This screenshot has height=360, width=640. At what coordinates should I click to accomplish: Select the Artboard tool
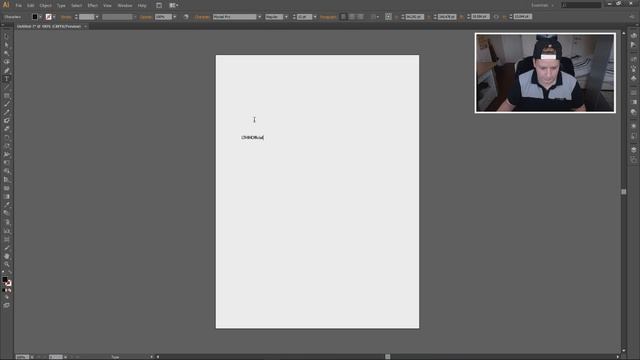coord(7,239)
